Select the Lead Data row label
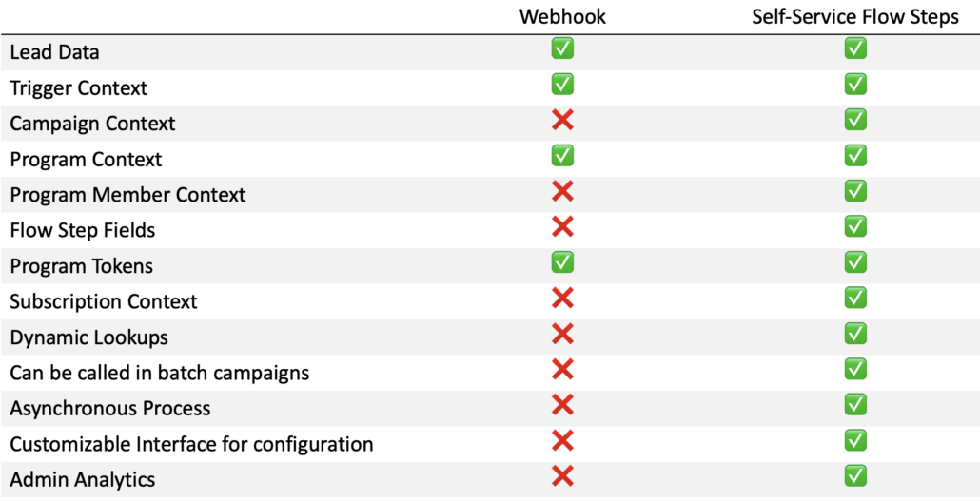 (x=54, y=52)
